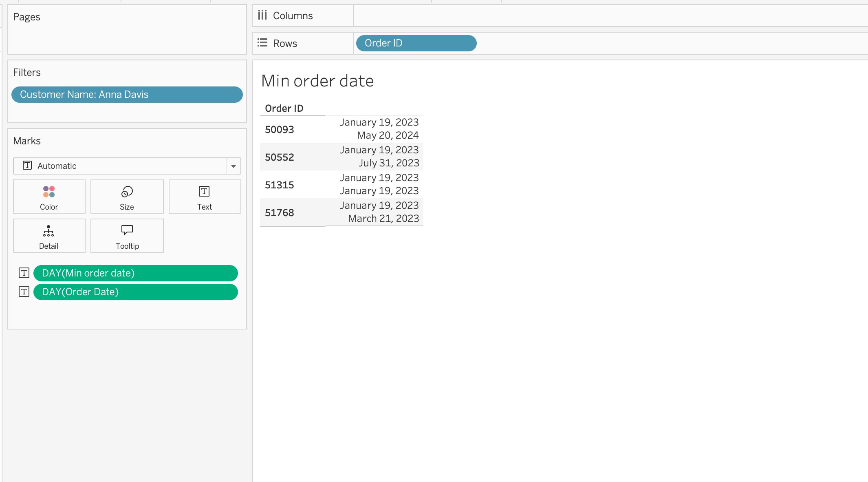This screenshot has height=482, width=868.
Task: Select order row 50093
Action: (x=280, y=130)
